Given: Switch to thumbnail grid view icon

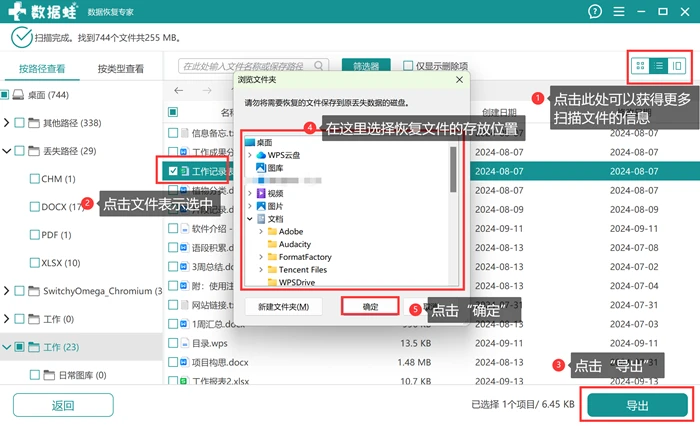Looking at the screenshot, I should pos(640,66).
